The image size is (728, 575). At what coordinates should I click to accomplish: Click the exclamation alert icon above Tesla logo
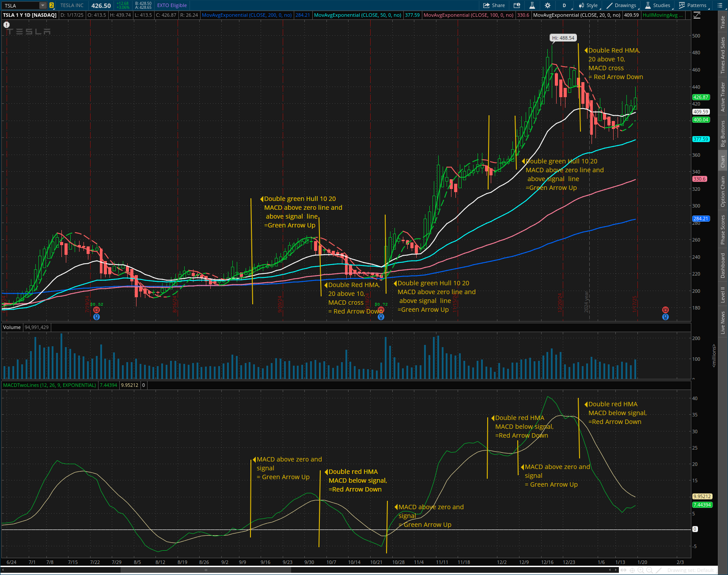point(7,25)
